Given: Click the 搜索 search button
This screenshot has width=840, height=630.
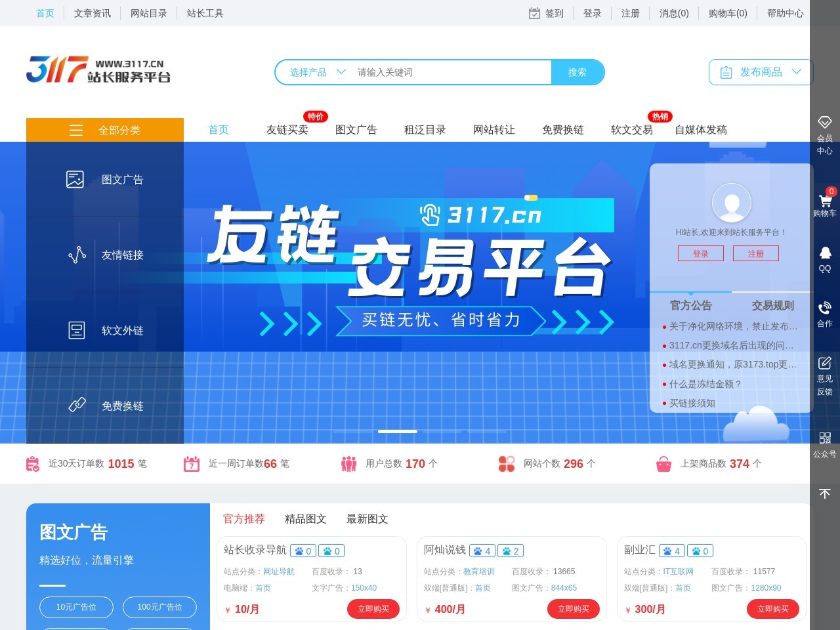Looking at the screenshot, I should pos(577,72).
